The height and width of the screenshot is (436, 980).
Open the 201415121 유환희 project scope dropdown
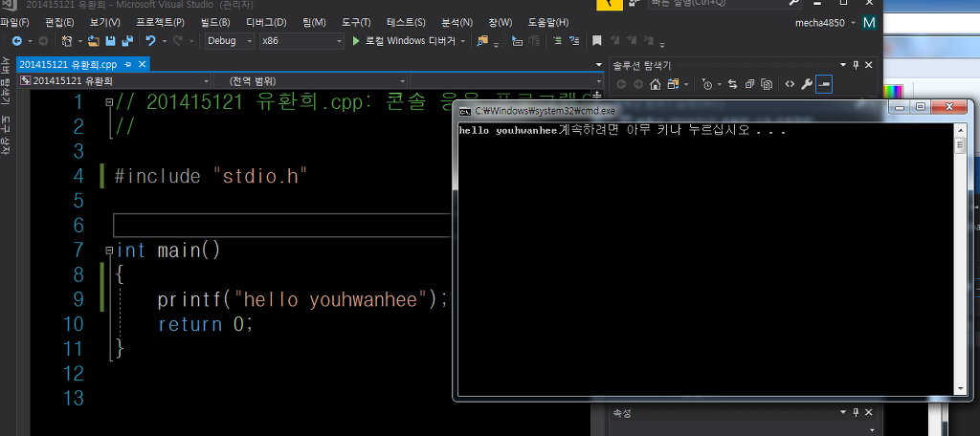tap(115, 81)
